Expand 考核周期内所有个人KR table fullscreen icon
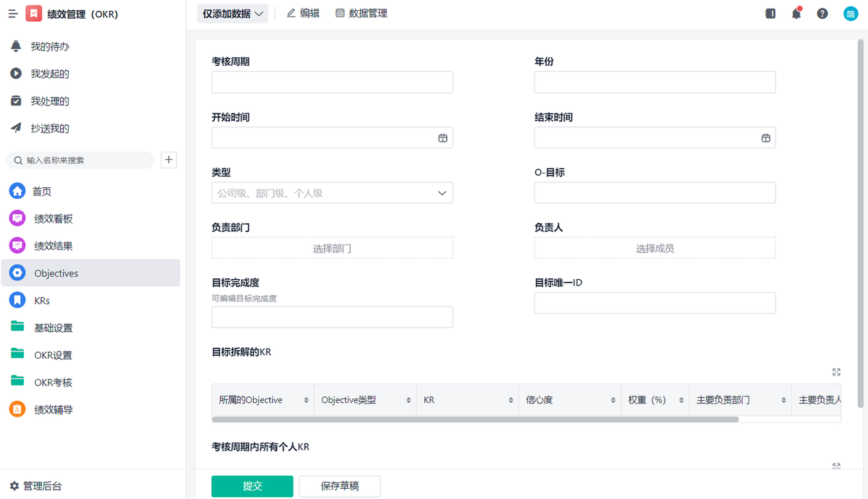This screenshot has width=868, height=499. (x=836, y=466)
